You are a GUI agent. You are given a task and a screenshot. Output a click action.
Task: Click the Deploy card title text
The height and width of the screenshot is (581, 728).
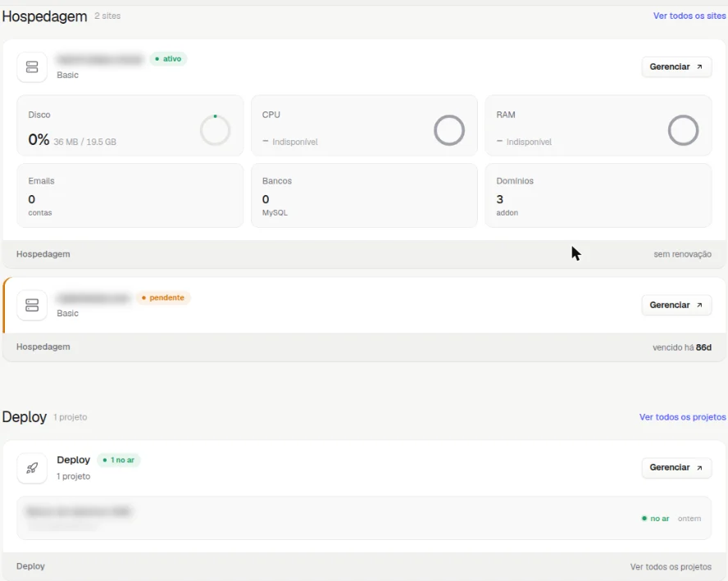click(73, 460)
